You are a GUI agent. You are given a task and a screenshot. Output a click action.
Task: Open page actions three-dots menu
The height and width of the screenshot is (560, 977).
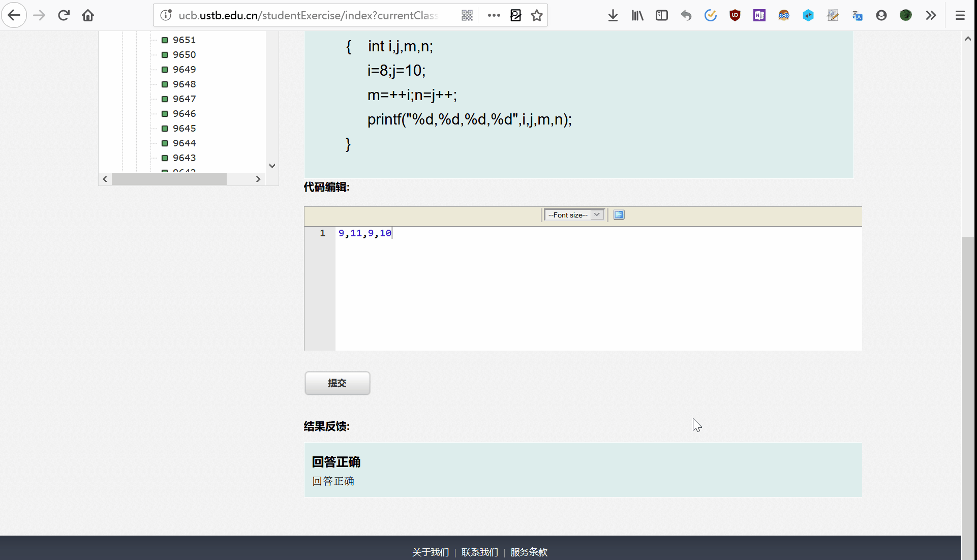(x=494, y=15)
